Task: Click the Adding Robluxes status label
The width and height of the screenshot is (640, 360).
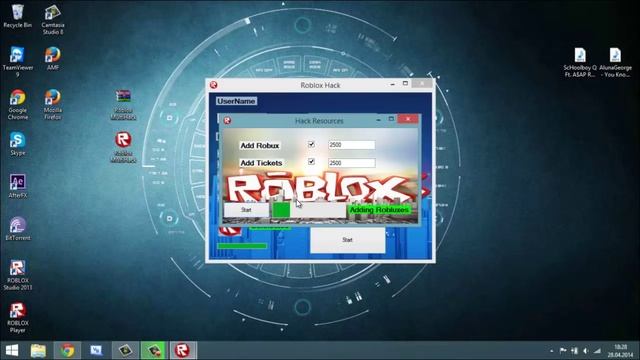Action: point(379,209)
